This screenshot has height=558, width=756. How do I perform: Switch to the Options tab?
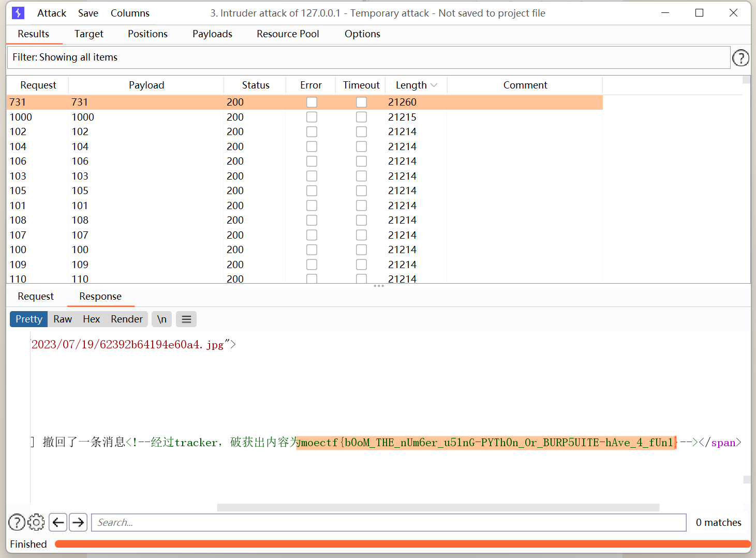point(362,34)
